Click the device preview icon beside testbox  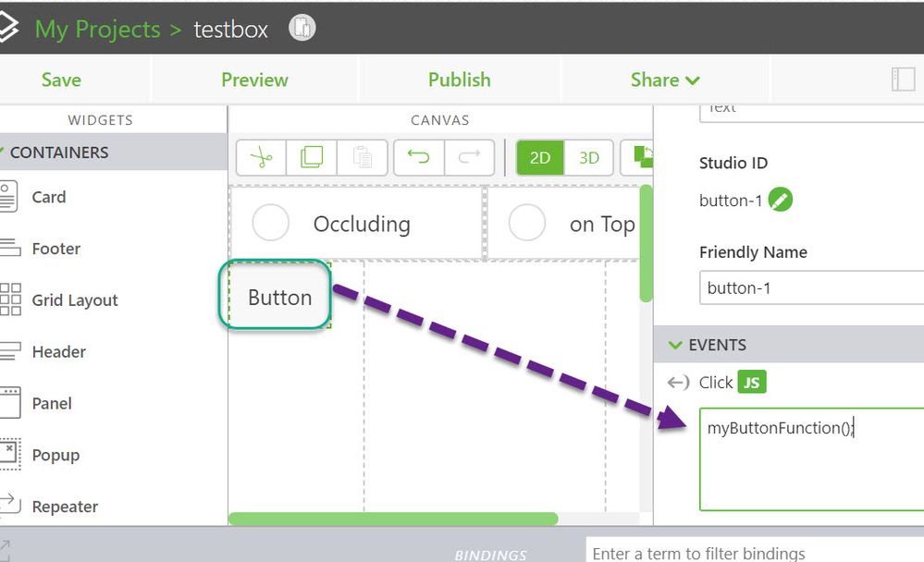[x=302, y=29]
